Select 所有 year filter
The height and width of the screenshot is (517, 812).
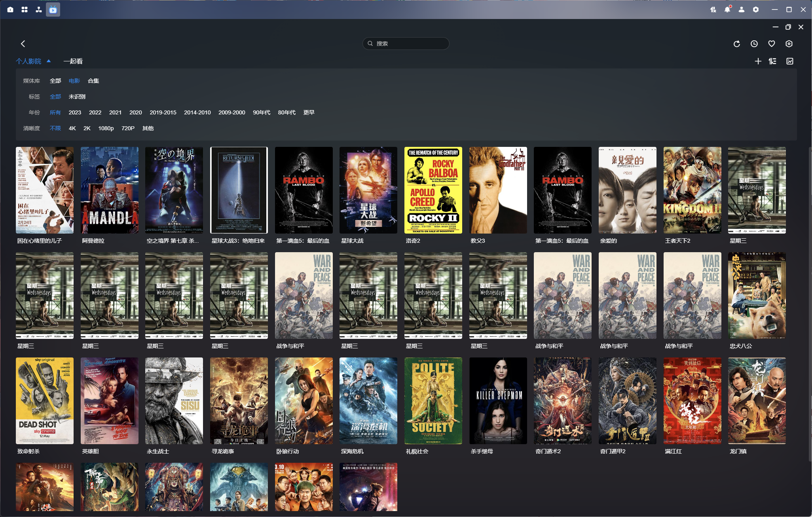click(55, 112)
